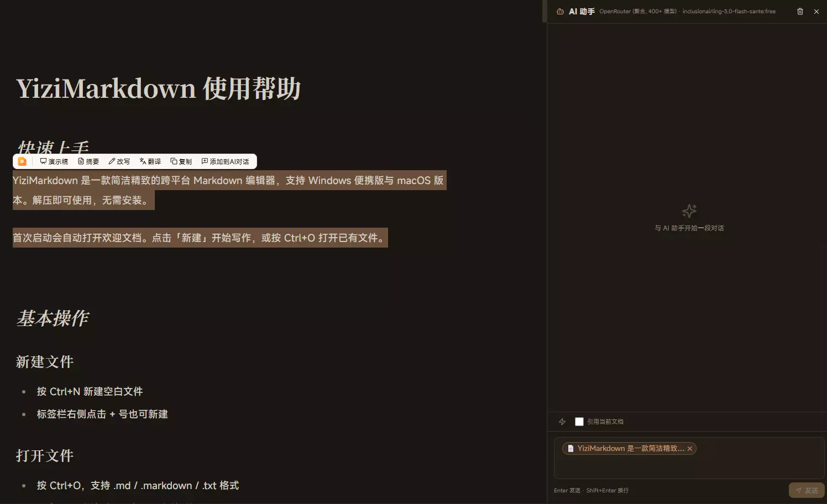Click the 发送 send button

point(807,490)
